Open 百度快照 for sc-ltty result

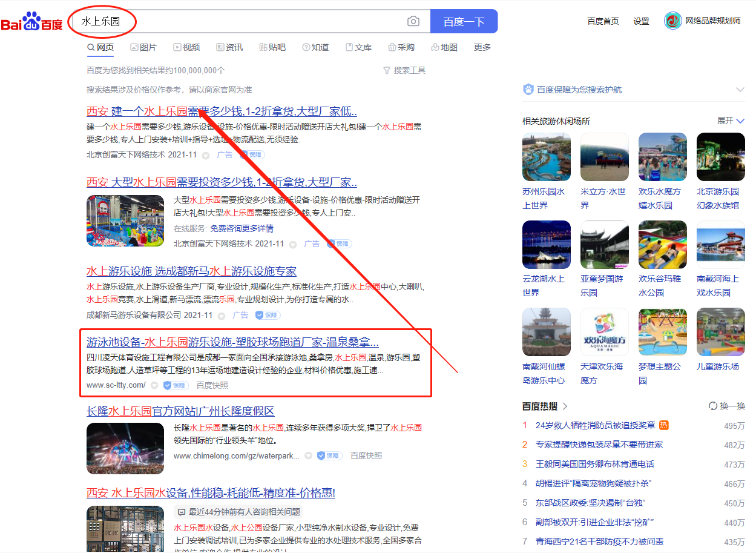(x=212, y=385)
